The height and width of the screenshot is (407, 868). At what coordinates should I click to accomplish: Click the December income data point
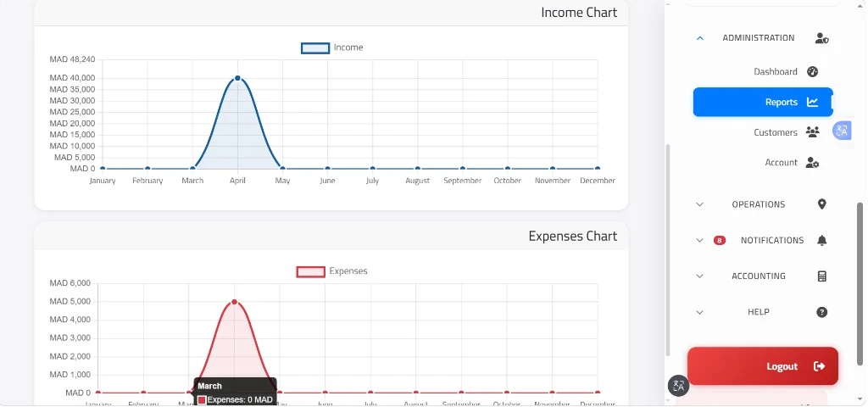598,169
